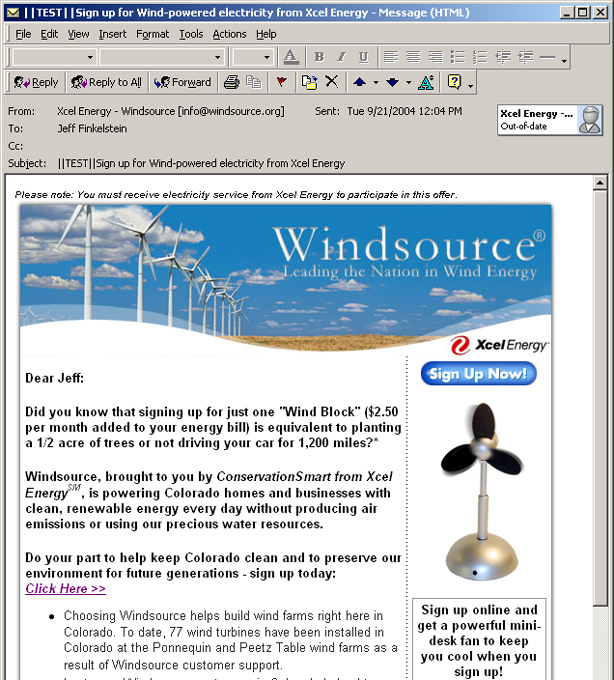Open the Tools menu
The image size is (614, 680).
coord(191,34)
